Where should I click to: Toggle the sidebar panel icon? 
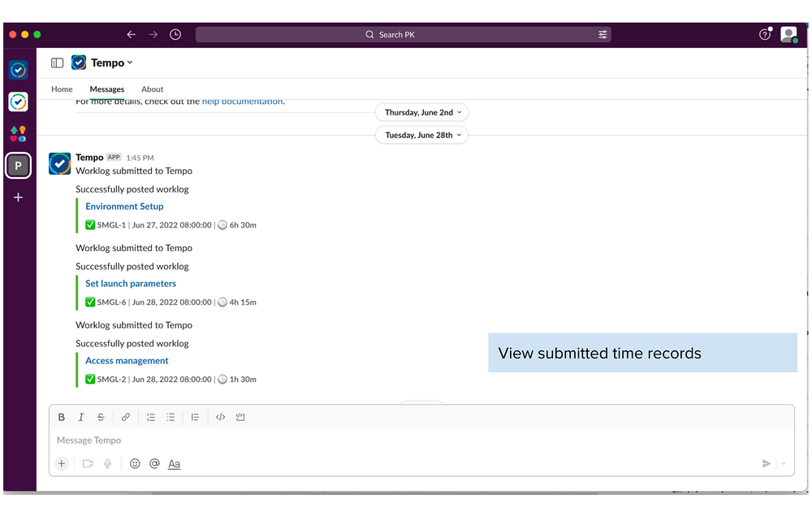(x=57, y=63)
